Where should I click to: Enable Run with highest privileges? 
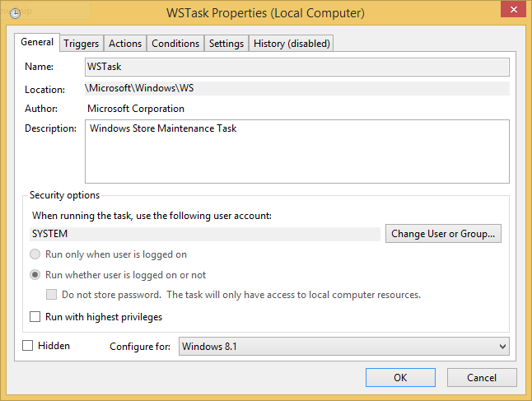[35, 317]
